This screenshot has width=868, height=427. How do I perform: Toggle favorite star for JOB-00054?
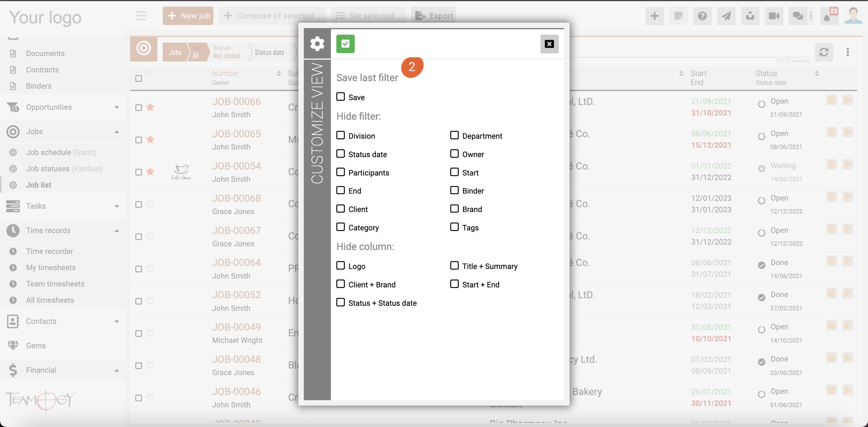pyautogui.click(x=150, y=172)
